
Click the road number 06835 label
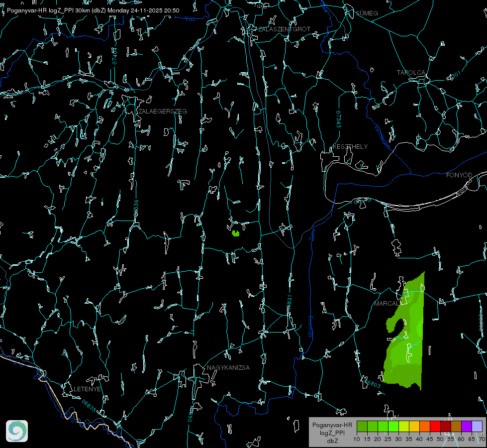pos(89,406)
